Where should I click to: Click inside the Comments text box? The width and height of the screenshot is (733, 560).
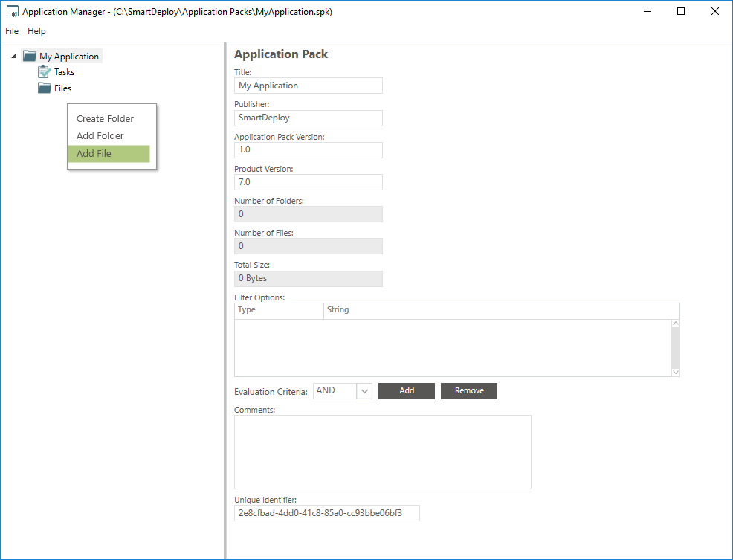tap(382, 451)
